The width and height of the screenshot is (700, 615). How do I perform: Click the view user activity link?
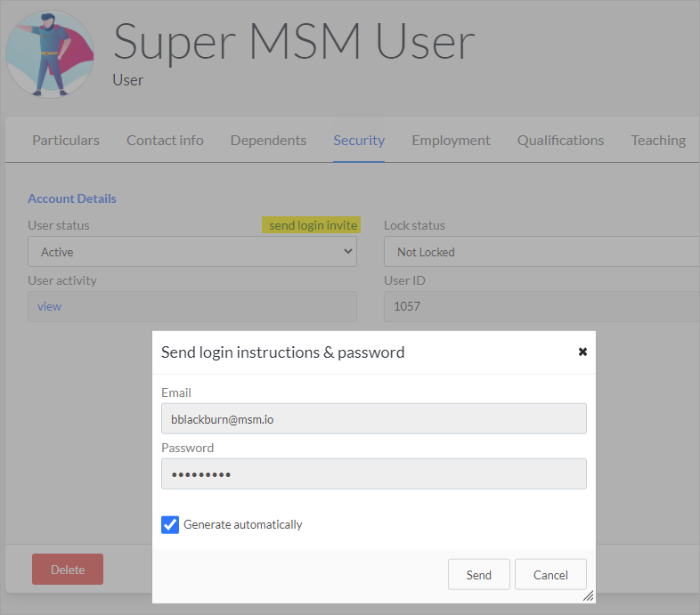click(49, 306)
